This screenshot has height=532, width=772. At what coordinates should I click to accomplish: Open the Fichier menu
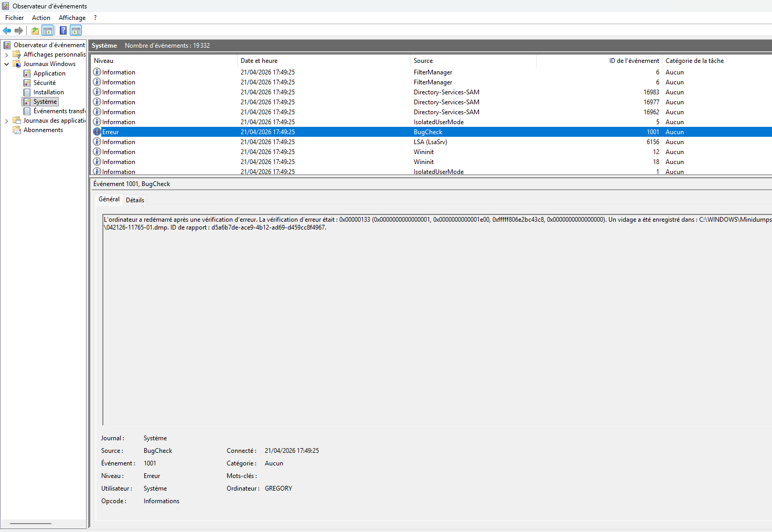click(x=14, y=18)
